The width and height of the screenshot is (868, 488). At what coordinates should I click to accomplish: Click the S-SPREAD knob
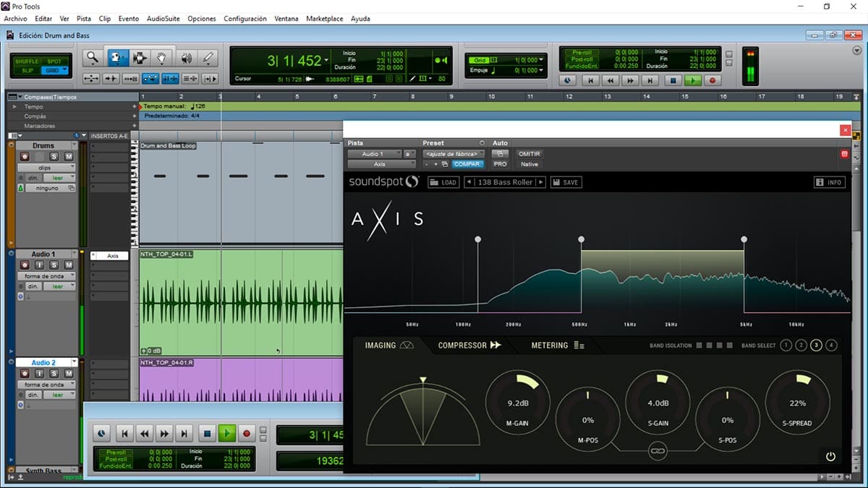pyautogui.click(x=798, y=403)
